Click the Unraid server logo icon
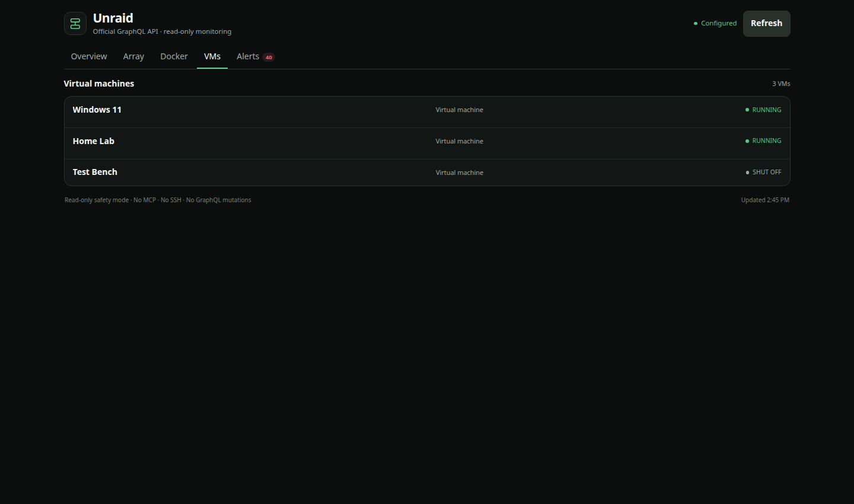This screenshot has width=854, height=504. point(75,24)
